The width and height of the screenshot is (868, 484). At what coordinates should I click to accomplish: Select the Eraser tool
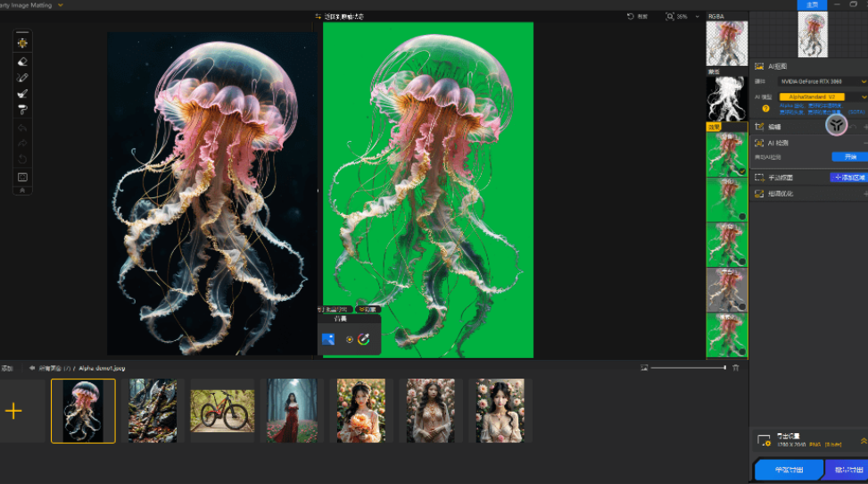22,62
